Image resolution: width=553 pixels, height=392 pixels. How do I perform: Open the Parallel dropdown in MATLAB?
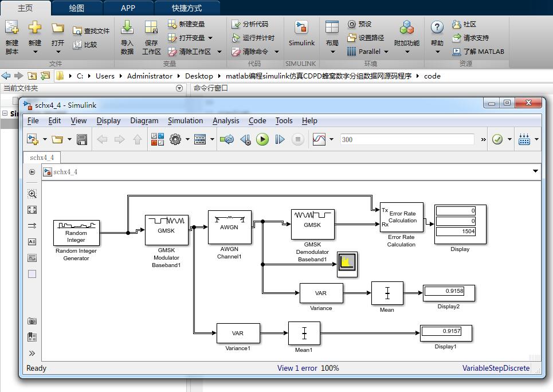386,52
